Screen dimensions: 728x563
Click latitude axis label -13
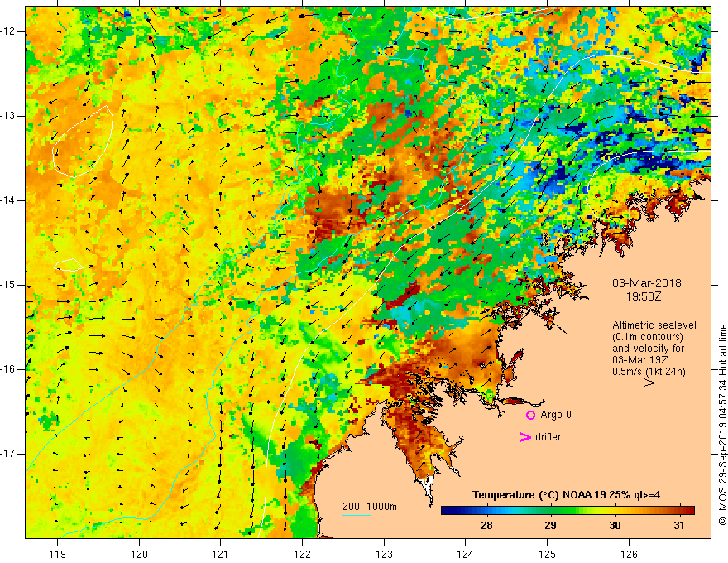[x=8, y=116]
